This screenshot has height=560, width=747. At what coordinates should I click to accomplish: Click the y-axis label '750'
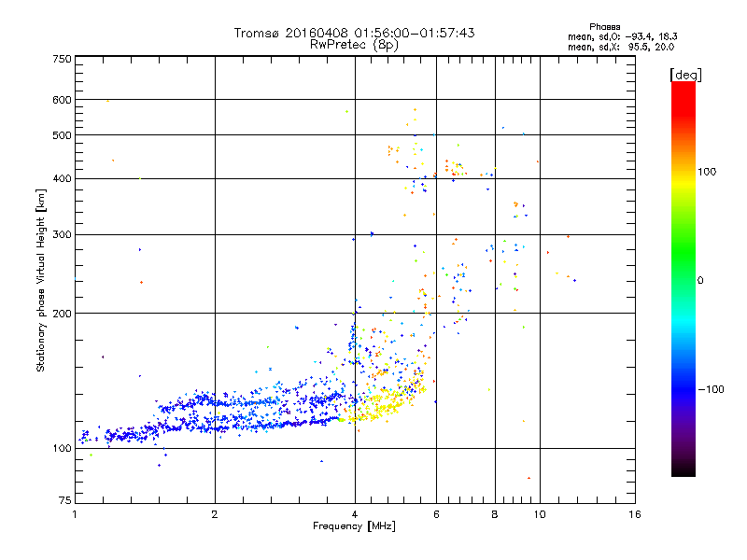[62, 59]
